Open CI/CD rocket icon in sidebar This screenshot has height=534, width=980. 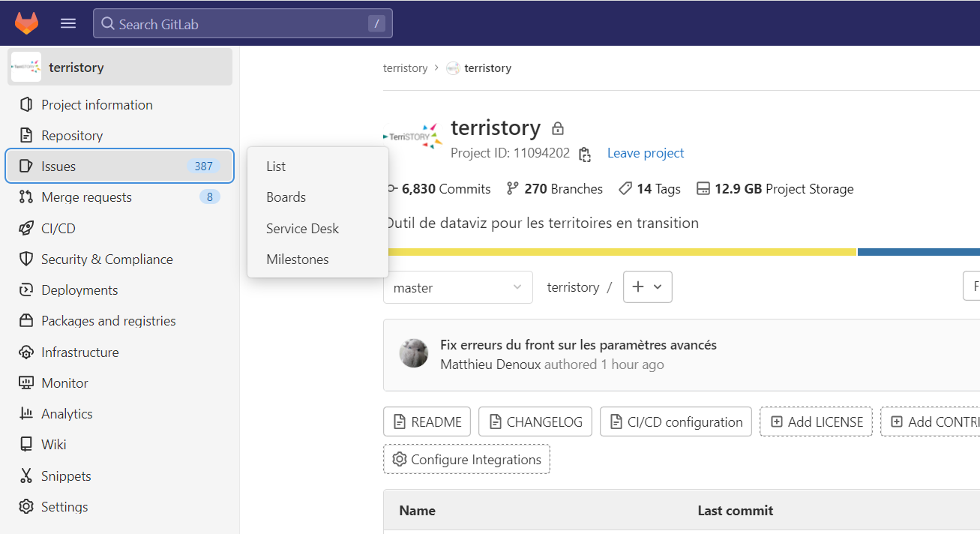coord(26,229)
